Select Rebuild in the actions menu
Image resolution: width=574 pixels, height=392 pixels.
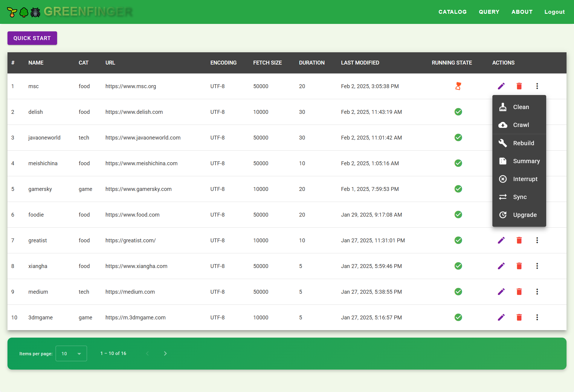pos(519,143)
